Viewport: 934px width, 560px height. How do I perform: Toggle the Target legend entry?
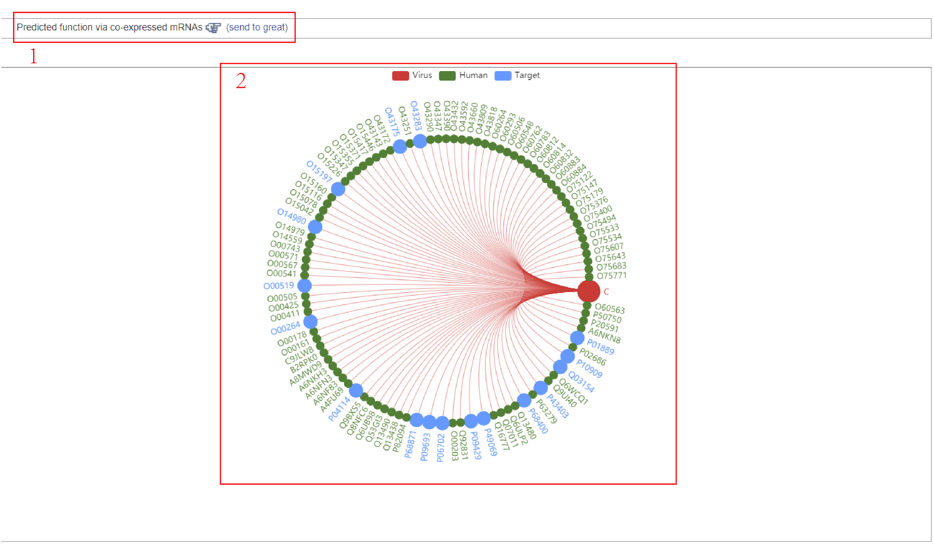(x=527, y=75)
